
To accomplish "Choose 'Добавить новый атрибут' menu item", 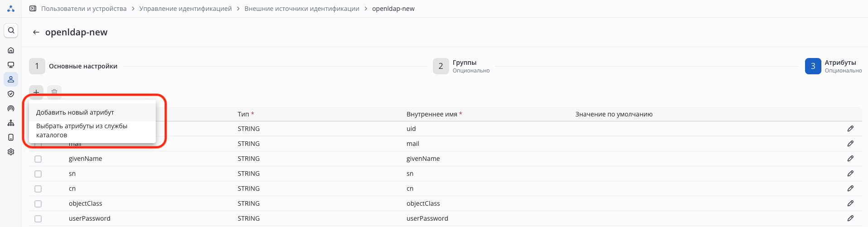I will tap(75, 112).
